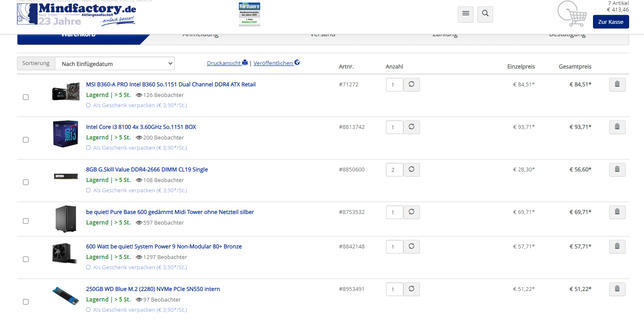Tick the row checkbox for G.Skill RAM
Viewport: 644px width, 319px height.
point(26,182)
